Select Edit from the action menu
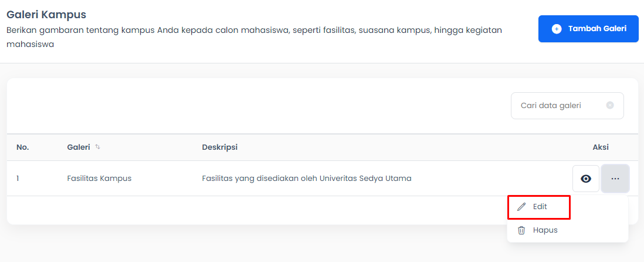This screenshot has height=262, width=644. (539, 207)
